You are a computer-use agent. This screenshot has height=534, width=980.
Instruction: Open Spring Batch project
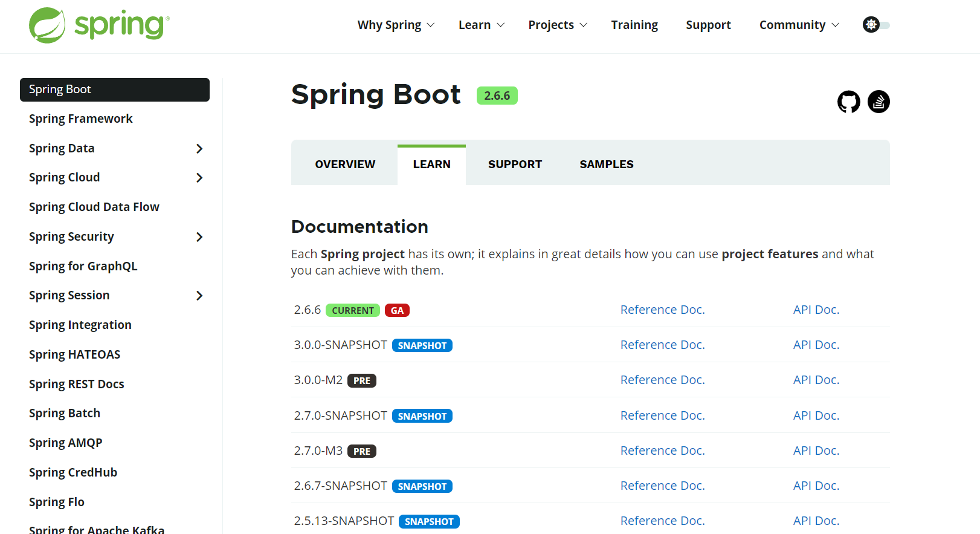(x=65, y=414)
